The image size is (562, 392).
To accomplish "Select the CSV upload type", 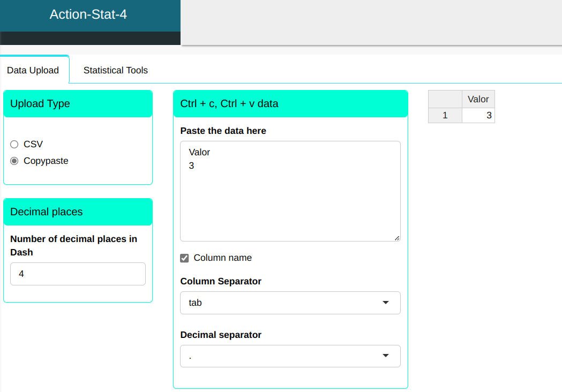I will [x=14, y=144].
